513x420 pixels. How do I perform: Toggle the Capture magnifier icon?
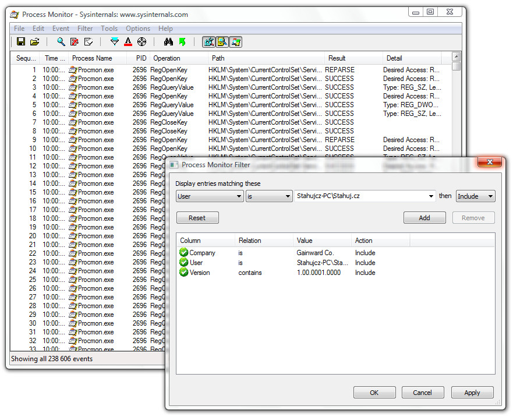(61, 41)
